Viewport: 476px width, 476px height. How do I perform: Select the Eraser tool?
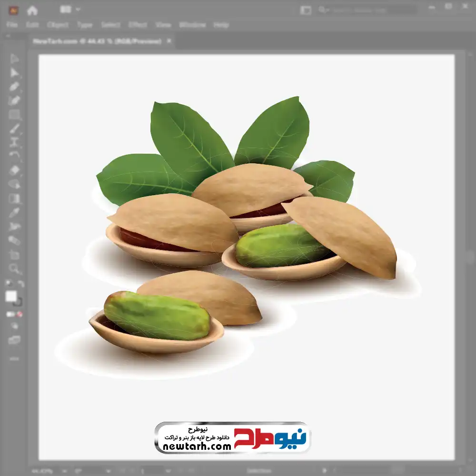tap(14, 240)
